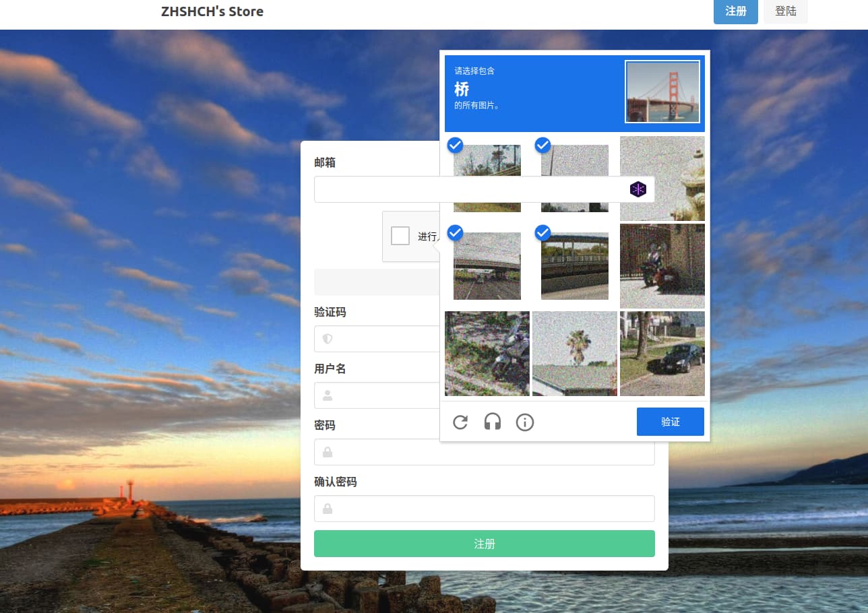The image size is (868, 613).
Task: Click the purple password manager icon in email field
Action: 638,189
